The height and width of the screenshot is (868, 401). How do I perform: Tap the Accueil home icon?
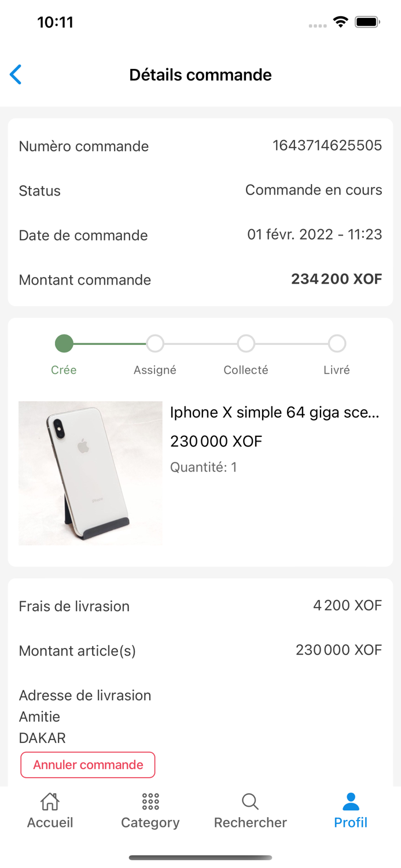(50, 802)
